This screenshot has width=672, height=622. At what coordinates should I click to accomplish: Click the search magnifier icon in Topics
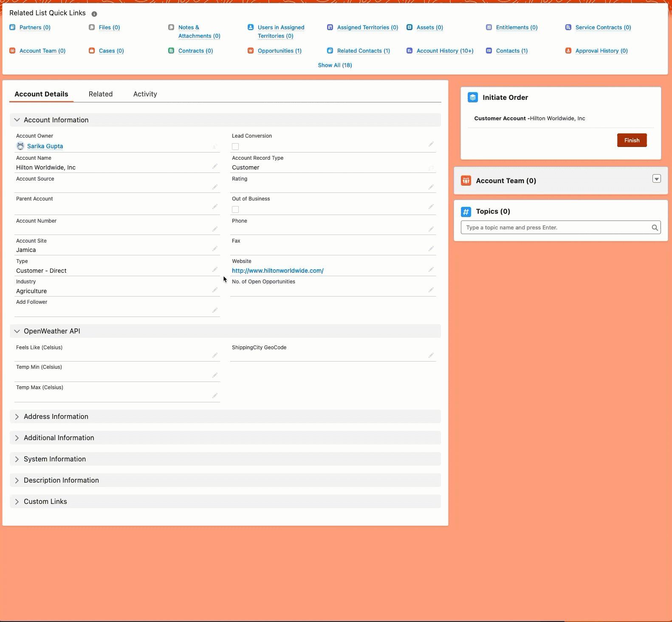point(655,228)
